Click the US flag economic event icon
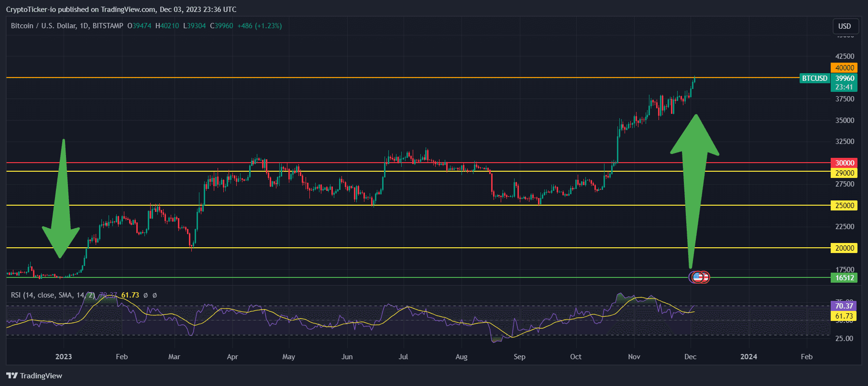868x386 pixels. (697, 277)
